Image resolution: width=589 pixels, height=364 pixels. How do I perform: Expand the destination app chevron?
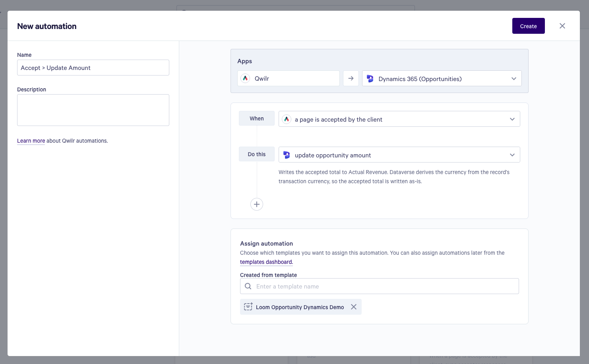514,79
